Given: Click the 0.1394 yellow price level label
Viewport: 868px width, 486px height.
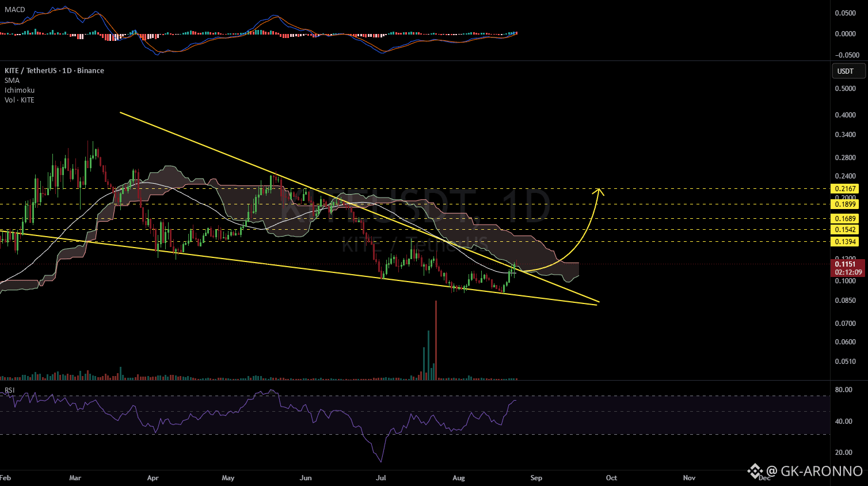Looking at the screenshot, I should [x=845, y=242].
